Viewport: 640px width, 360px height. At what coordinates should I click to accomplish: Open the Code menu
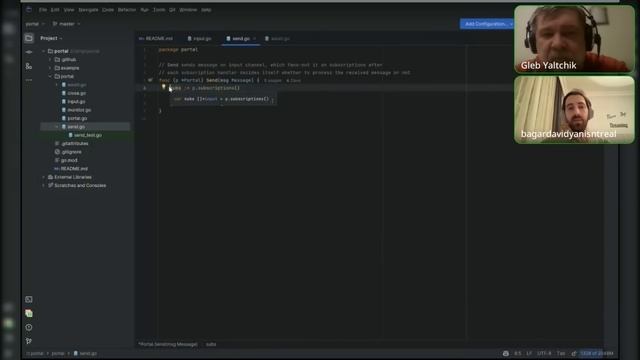click(108, 10)
